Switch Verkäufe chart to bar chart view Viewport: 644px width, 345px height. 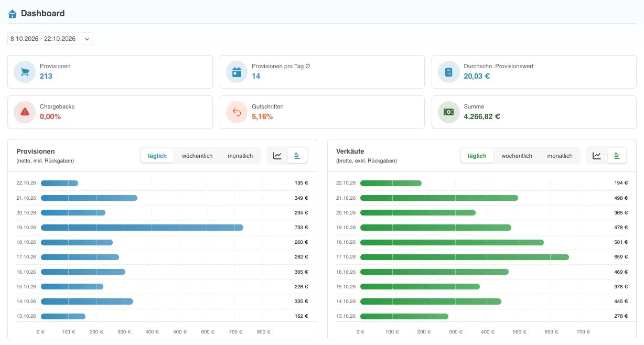coord(617,156)
